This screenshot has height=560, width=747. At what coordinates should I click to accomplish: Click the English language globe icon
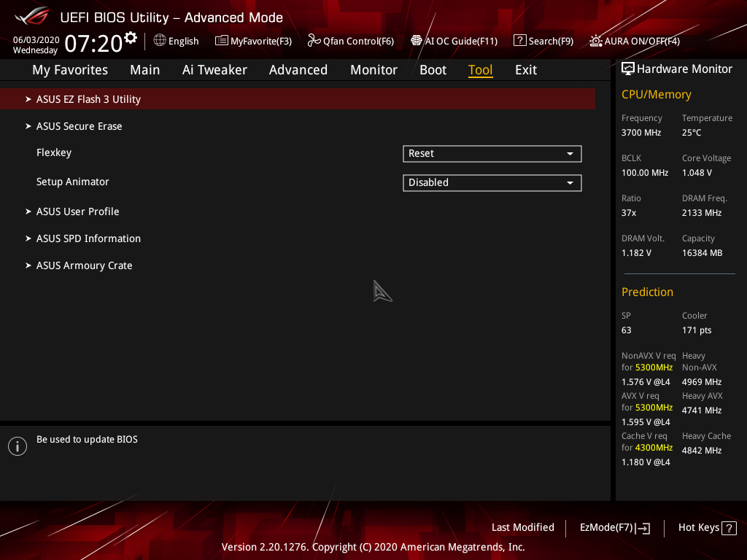click(x=160, y=41)
